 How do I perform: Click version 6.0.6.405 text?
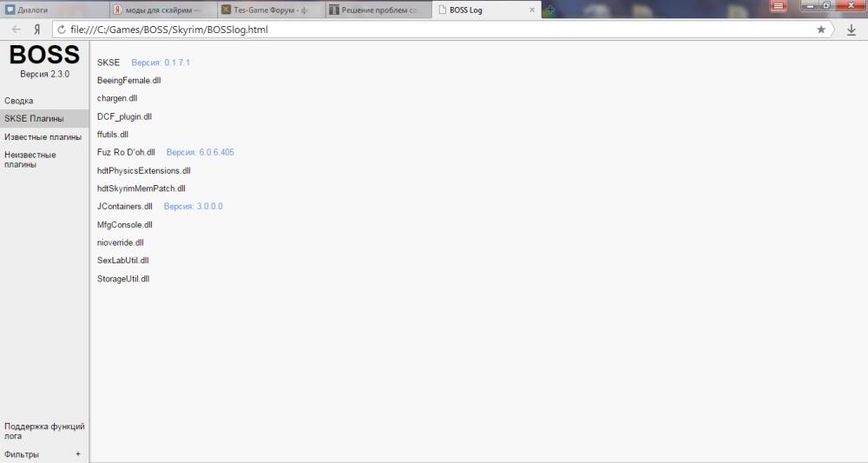(x=201, y=152)
